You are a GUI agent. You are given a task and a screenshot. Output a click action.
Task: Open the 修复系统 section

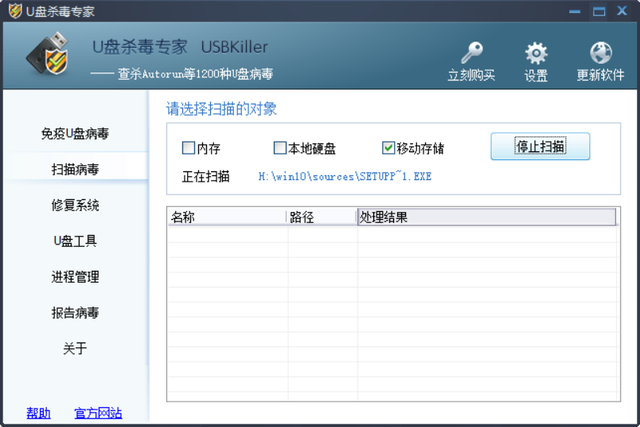point(75,205)
